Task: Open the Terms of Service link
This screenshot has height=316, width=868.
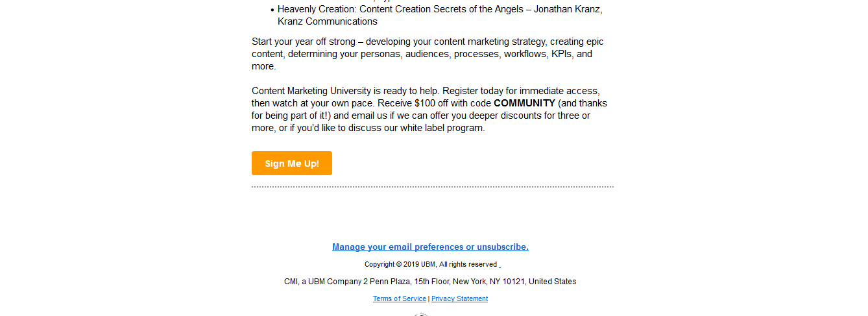Action: click(400, 299)
